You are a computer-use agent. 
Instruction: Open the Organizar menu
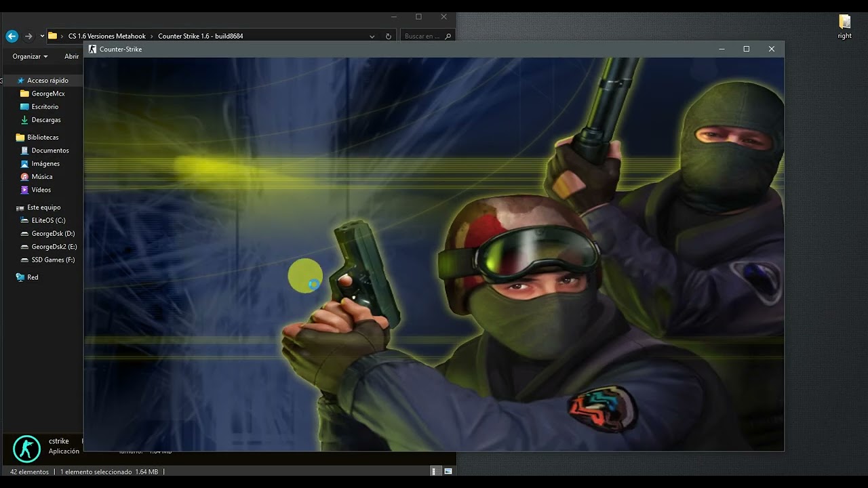tap(30, 56)
